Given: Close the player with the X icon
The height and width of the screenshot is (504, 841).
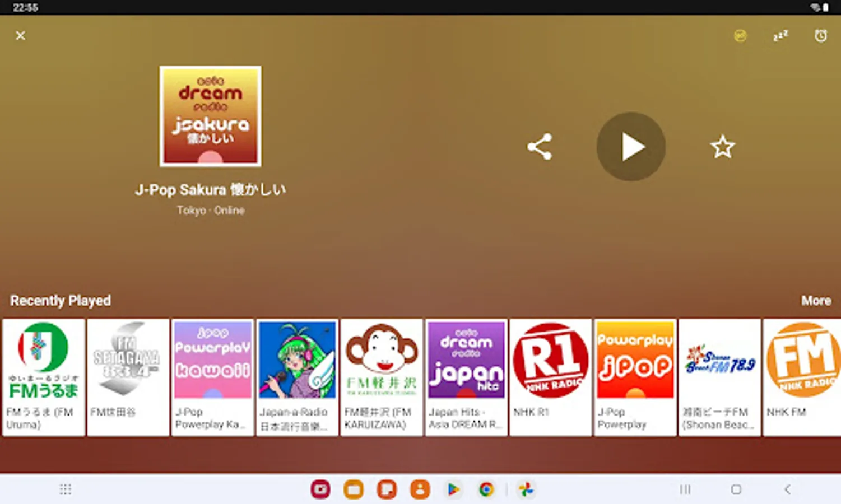Looking at the screenshot, I should (x=20, y=36).
